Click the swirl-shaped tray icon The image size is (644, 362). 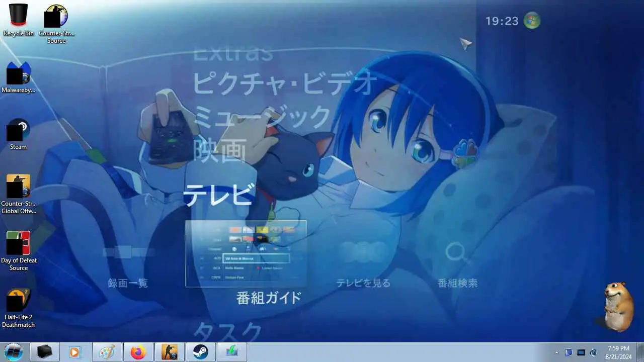click(x=593, y=352)
